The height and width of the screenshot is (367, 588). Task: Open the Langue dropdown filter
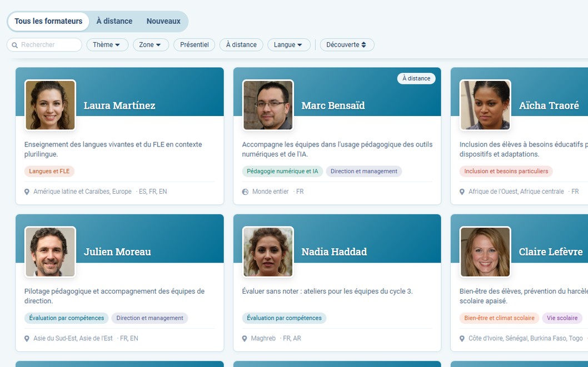pyautogui.click(x=289, y=45)
